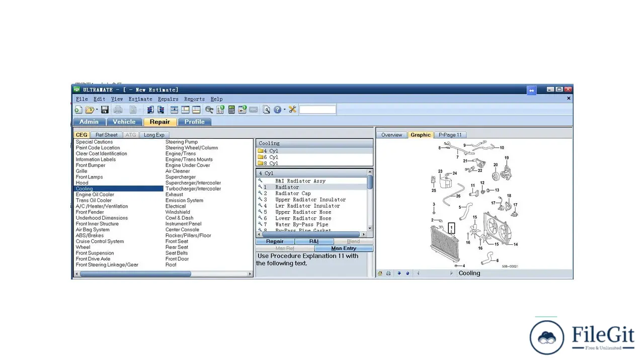644x362 pixels.
Task: Open dropdown arrow beside the open folder icon
Action: [x=97, y=110]
